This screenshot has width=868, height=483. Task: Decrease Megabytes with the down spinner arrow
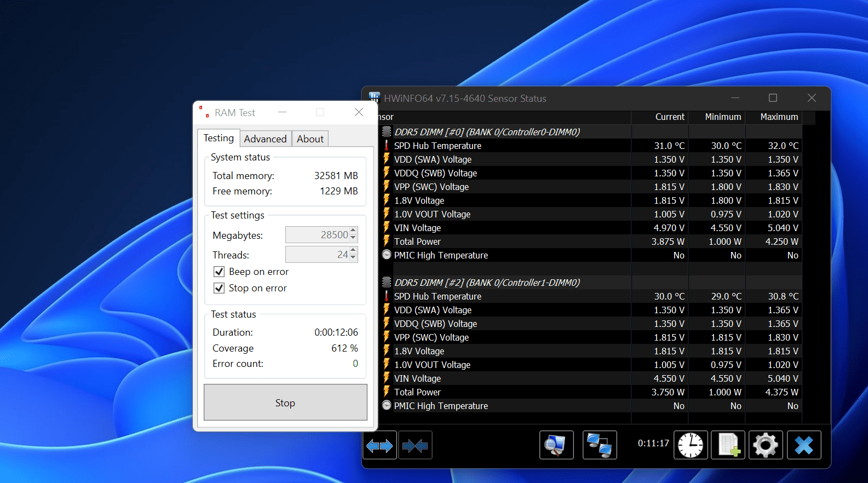click(353, 238)
